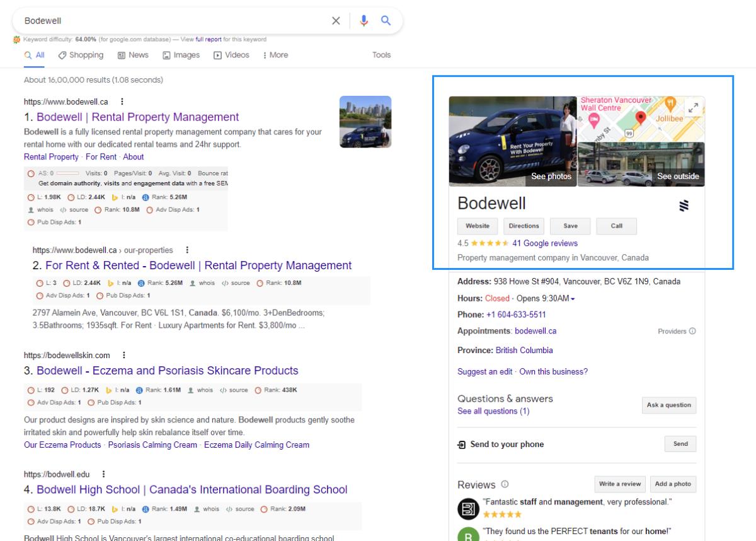Click the Send button
The width and height of the screenshot is (756, 541).
(x=680, y=444)
